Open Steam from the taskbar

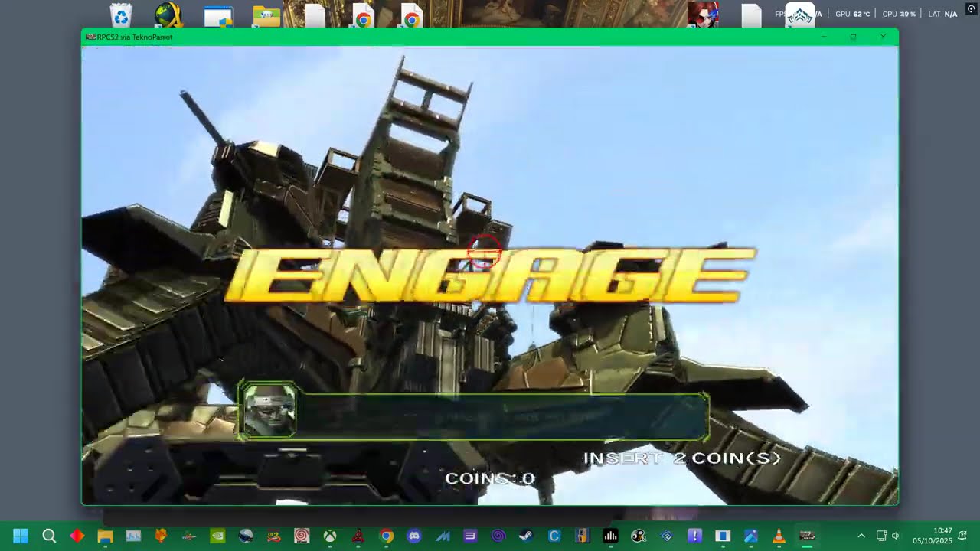(x=526, y=536)
